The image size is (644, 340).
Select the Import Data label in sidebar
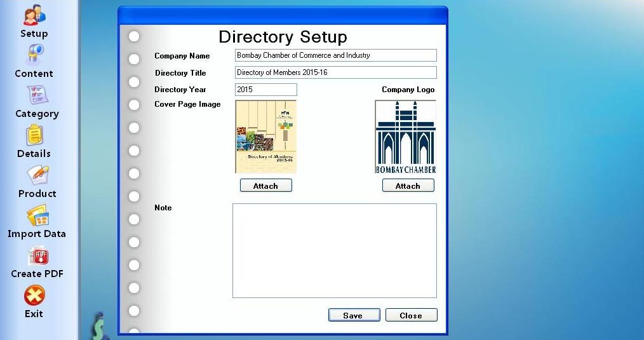[37, 234]
